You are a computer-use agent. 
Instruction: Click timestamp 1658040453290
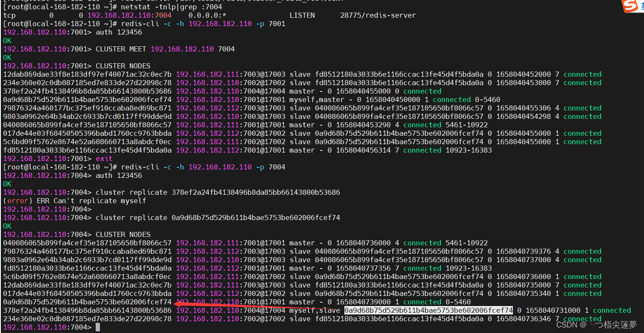click(363, 125)
